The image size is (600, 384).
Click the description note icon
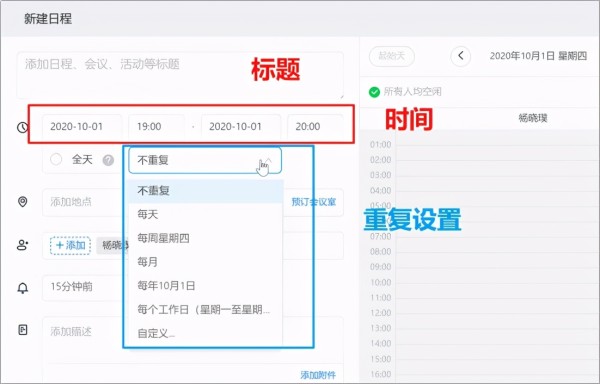[23, 330]
